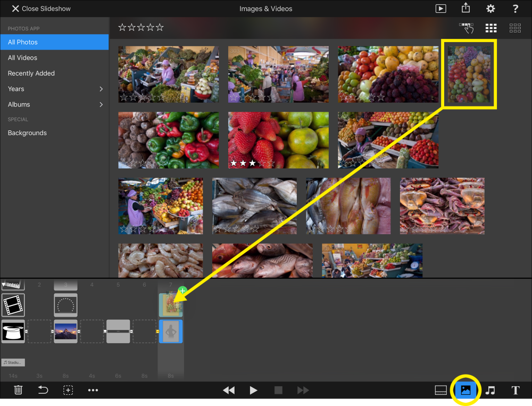Play the slideshow from the bottom bar
Screen dimensions: 532x406
[x=253, y=390]
